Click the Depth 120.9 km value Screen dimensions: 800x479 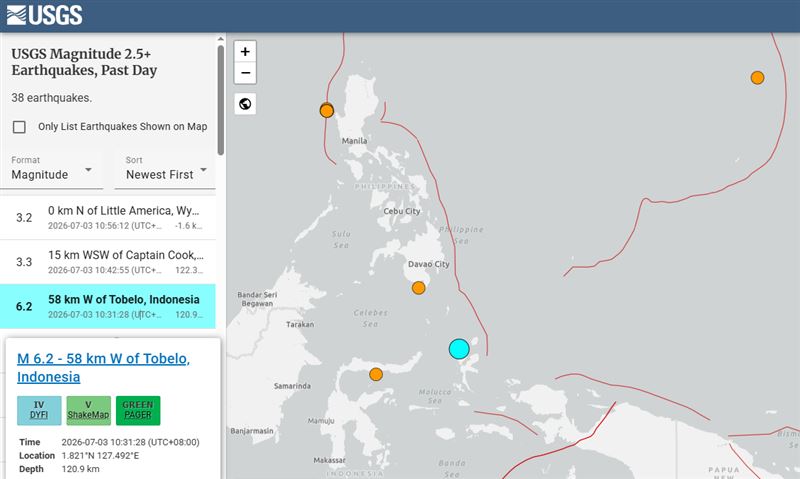tap(80, 469)
